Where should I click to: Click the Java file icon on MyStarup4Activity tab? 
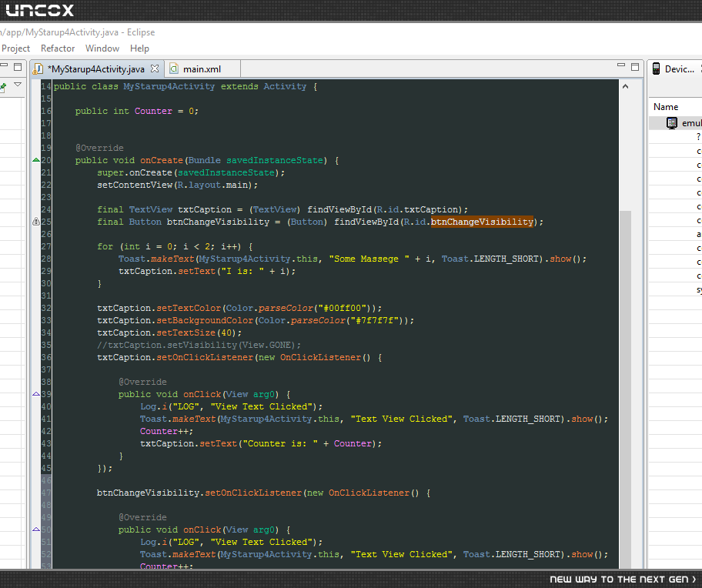[x=39, y=69]
